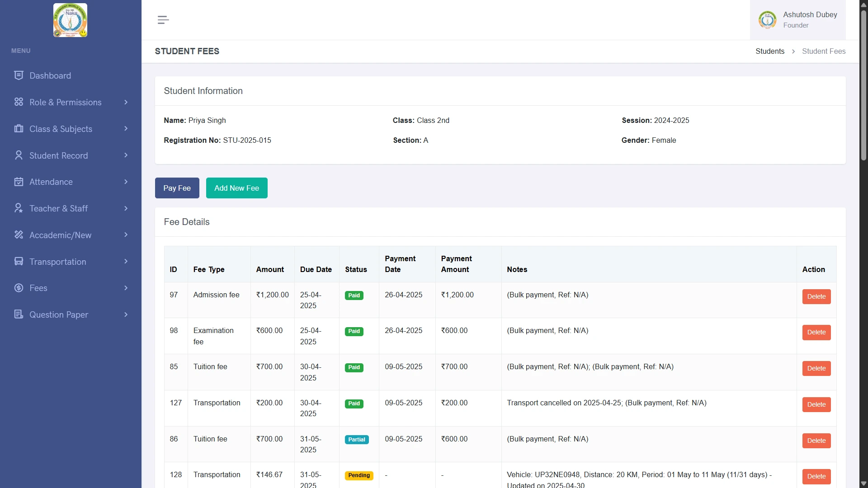Screen dimensions: 868x488
Task: Open Ashutosh Dubey profile menu
Action: click(797, 20)
